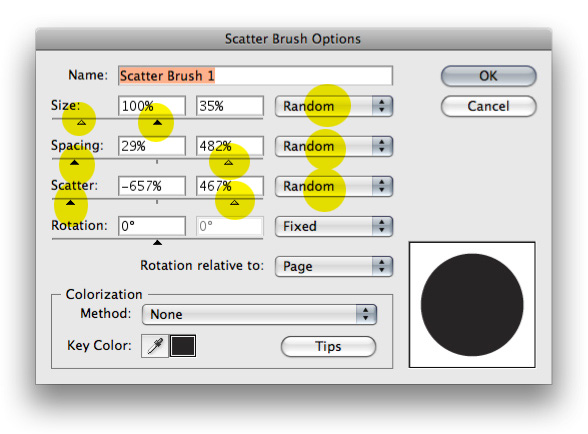Viewport: 588px width, 434px height.
Task: Select the eyedropper Key Color tool
Action: [x=155, y=346]
